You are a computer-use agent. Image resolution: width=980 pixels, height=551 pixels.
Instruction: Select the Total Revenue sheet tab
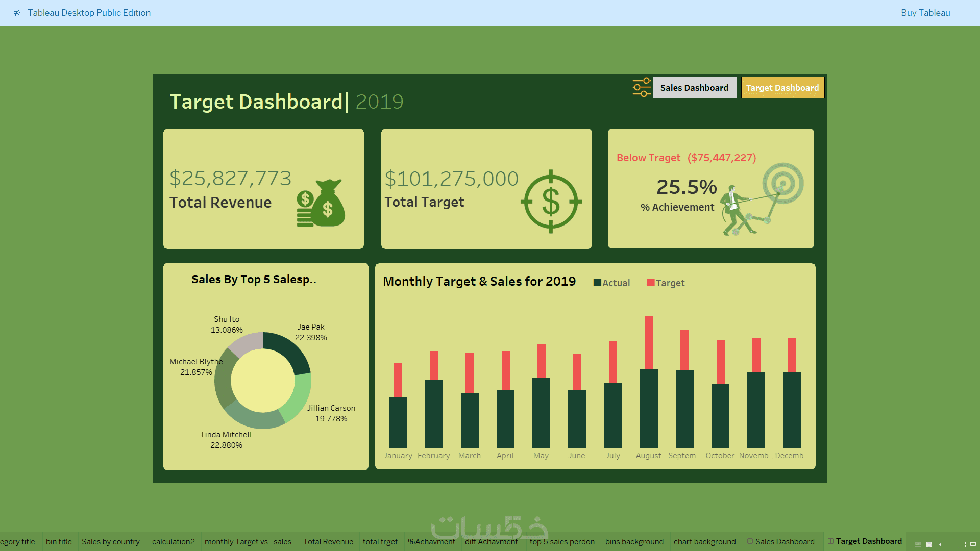[x=328, y=542]
